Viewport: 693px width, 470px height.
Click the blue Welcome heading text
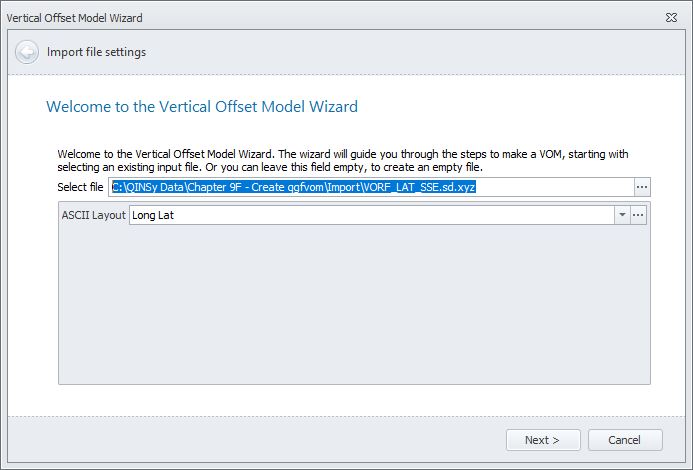(202, 106)
